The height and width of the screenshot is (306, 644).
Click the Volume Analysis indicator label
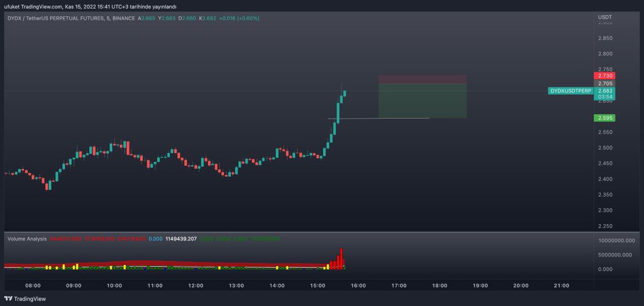click(x=27, y=238)
